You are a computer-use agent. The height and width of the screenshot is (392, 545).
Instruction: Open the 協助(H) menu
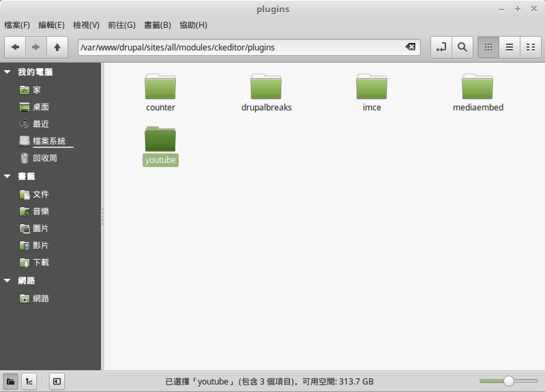pyautogui.click(x=193, y=25)
